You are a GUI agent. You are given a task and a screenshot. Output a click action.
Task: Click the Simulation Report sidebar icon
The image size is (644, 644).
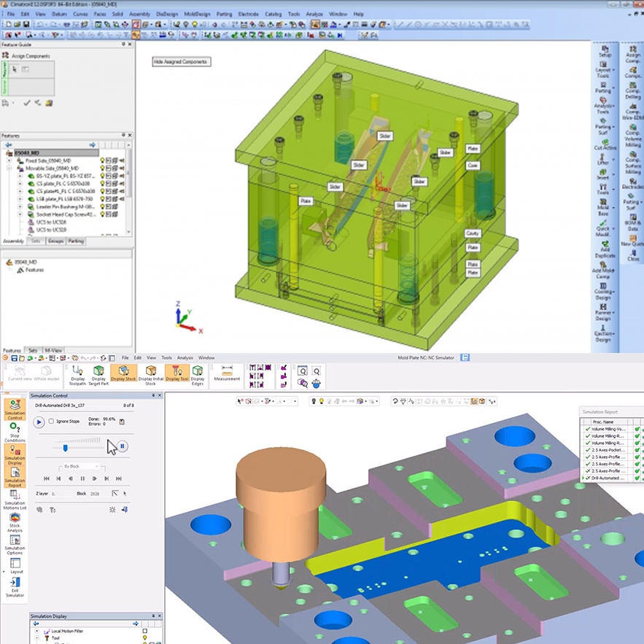pyautogui.click(x=15, y=477)
